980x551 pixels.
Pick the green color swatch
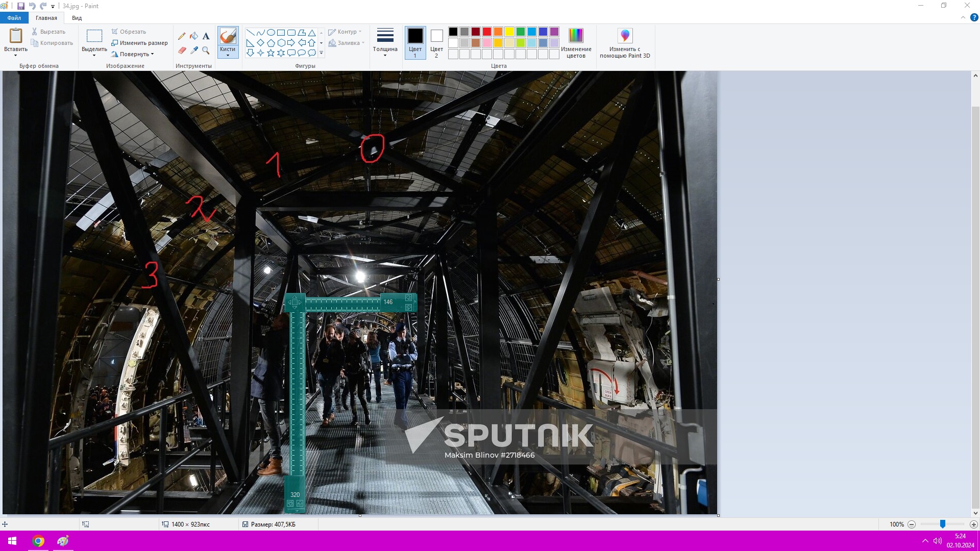[520, 32]
